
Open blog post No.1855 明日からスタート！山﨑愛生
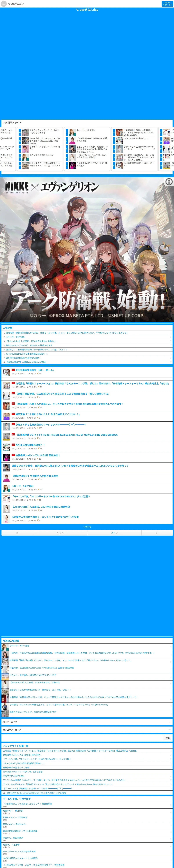click(x=87, y=860)
